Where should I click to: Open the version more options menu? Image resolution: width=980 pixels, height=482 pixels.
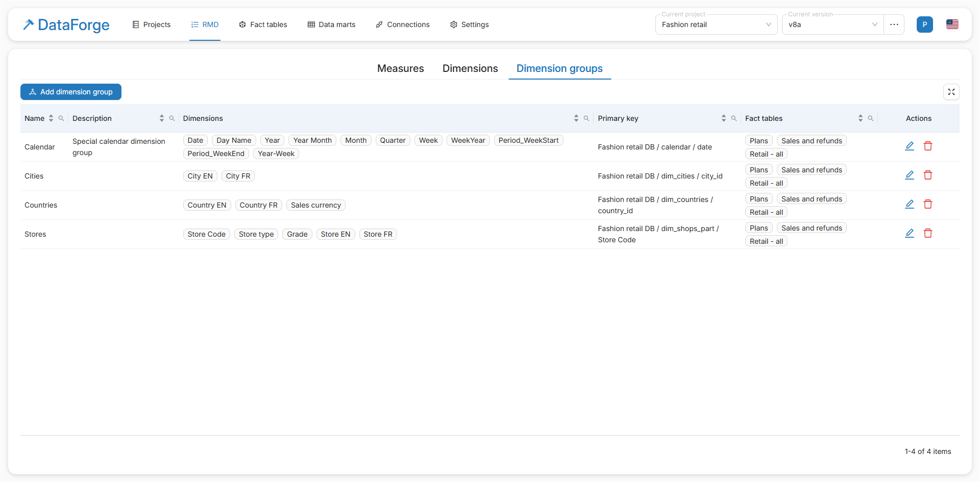pyautogui.click(x=894, y=24)
